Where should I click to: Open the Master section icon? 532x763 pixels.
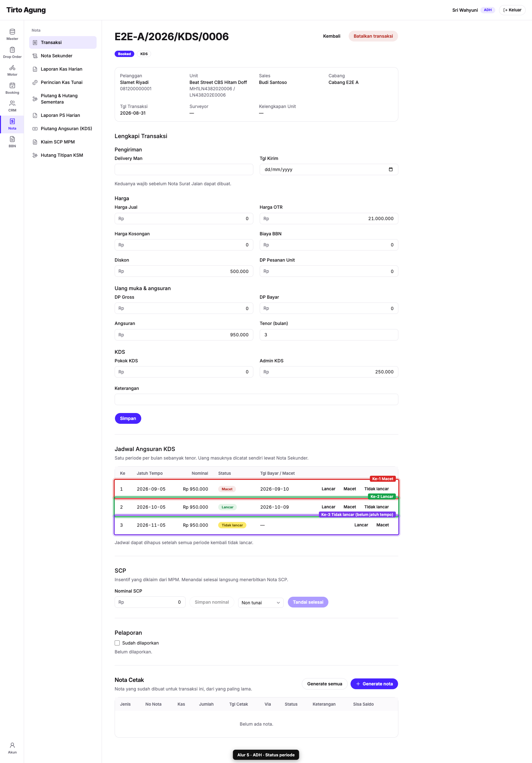[12, 32]
